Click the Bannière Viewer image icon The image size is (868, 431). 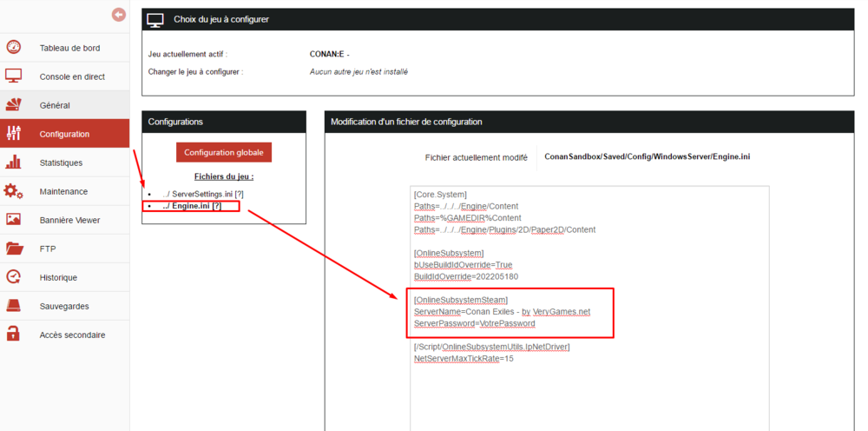pyautogui.click(x=14, y=220)
